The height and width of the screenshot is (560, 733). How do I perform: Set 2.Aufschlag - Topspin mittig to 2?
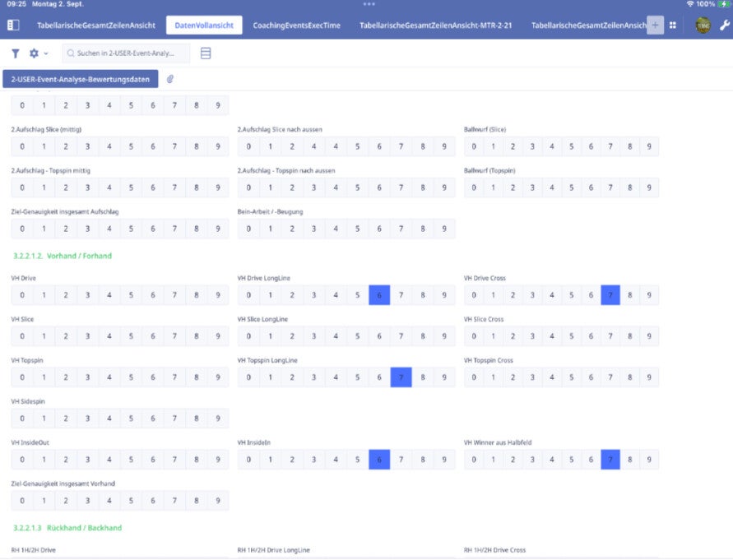(66, 187)
